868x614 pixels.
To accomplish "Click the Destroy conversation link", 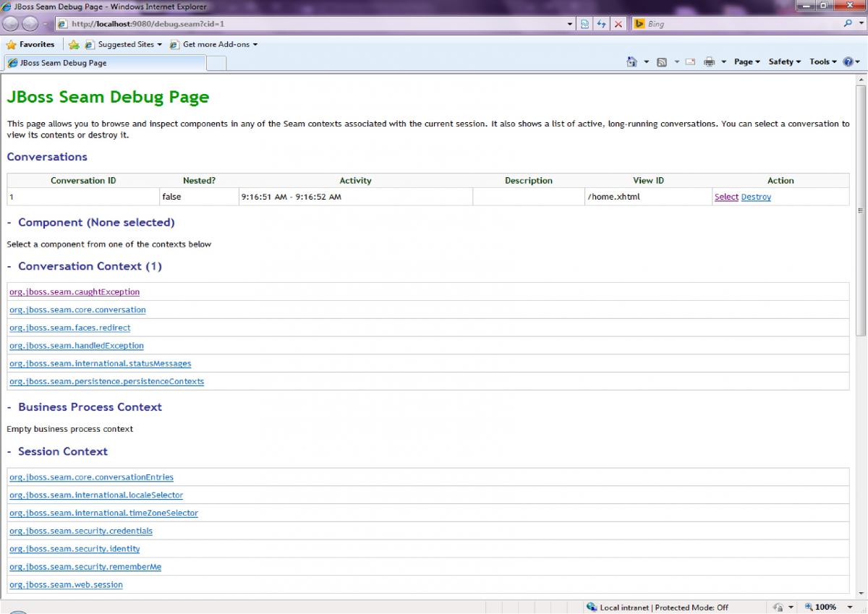I will (x=756, y=197).
